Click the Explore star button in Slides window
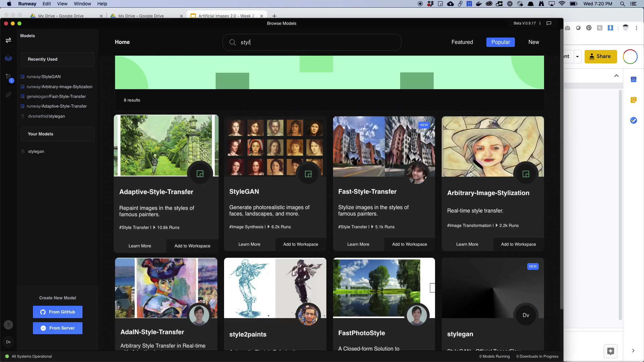Image resolution: width=644 pixels, height=362 pixels. point(610,351)
